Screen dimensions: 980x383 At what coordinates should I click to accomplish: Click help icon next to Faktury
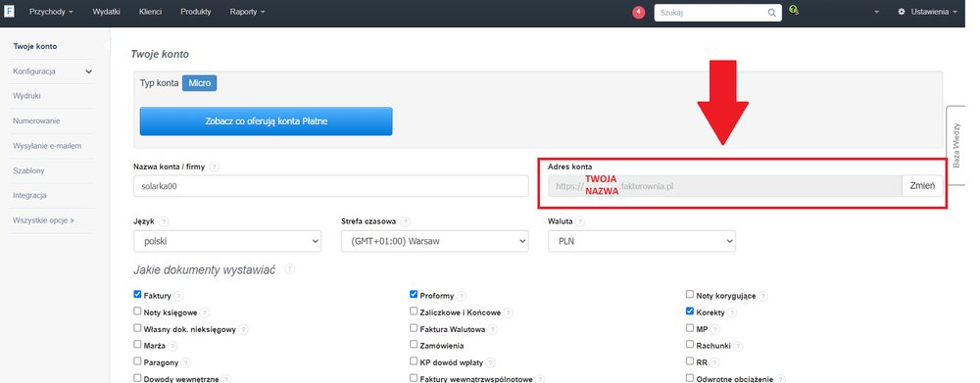click(178, 296)
